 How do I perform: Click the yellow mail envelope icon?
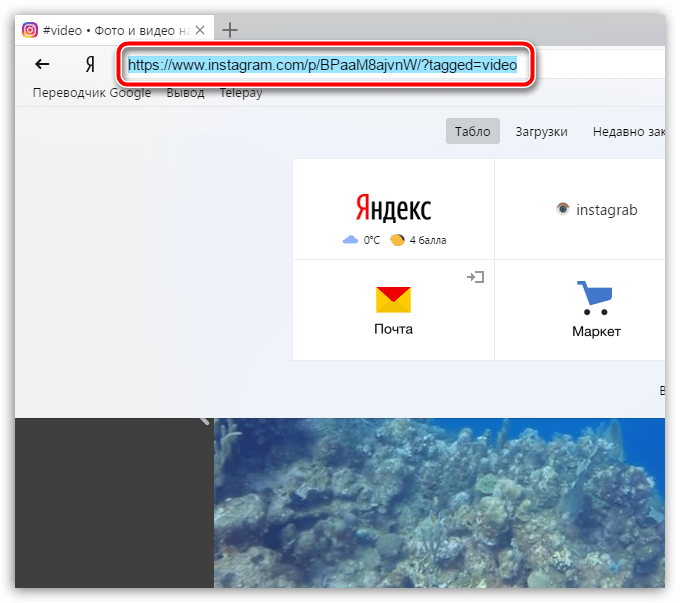click(393, 299)
